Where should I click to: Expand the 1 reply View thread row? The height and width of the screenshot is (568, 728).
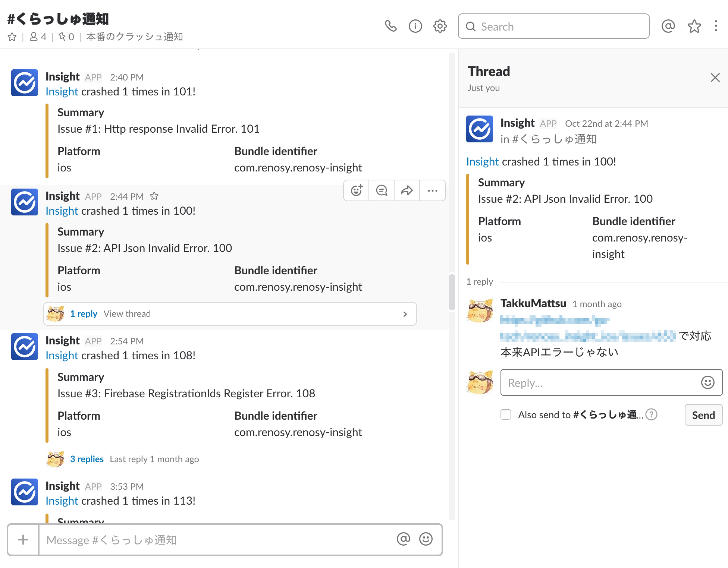coord(230,314)
